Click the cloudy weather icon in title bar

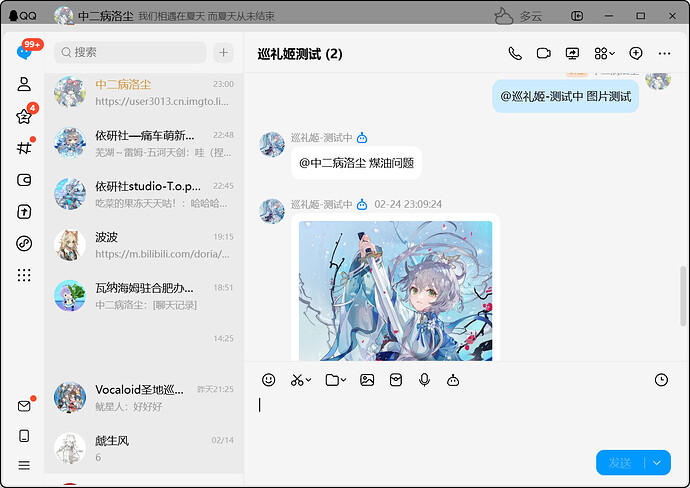[504, 16]
